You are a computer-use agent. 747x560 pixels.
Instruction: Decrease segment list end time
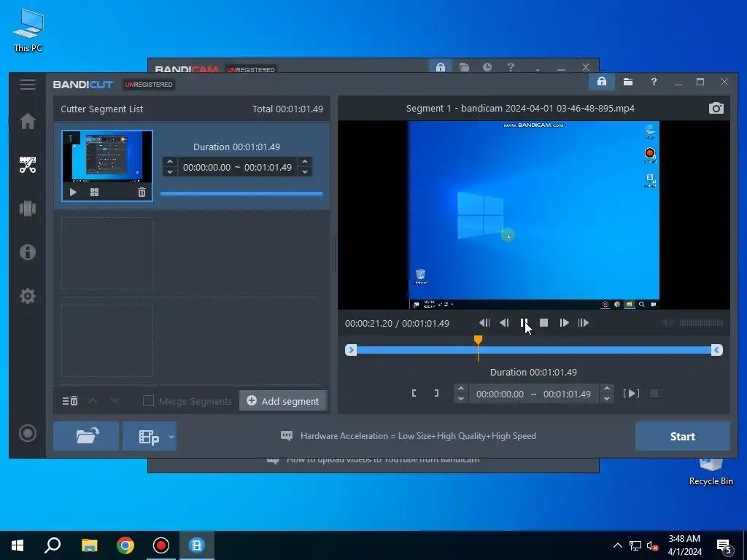click(x=305, y=172)
